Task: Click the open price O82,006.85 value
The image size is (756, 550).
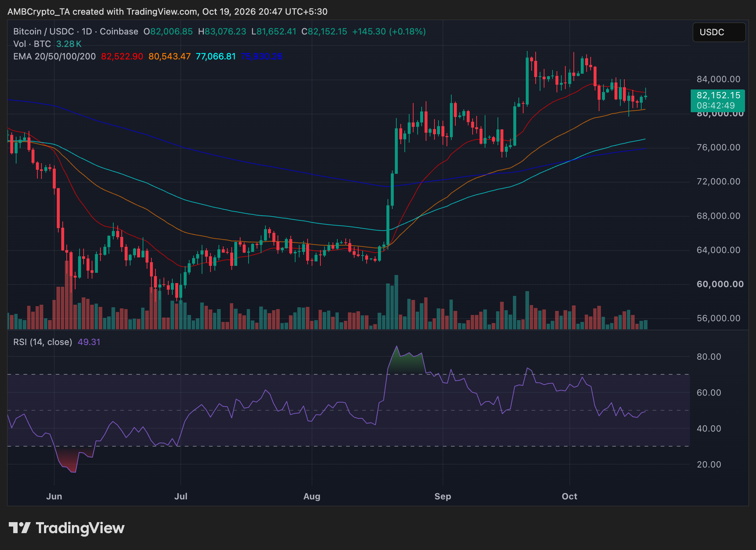Action: (168, 32)
